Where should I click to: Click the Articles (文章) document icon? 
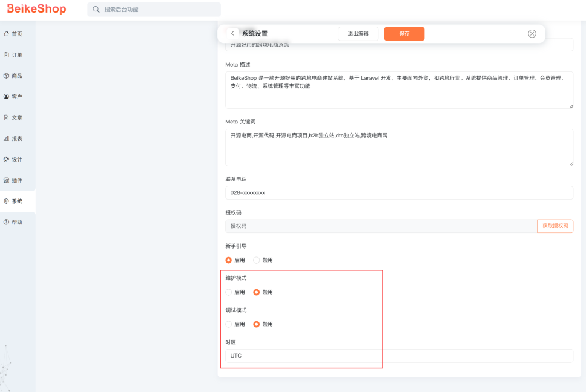point(6,117)
